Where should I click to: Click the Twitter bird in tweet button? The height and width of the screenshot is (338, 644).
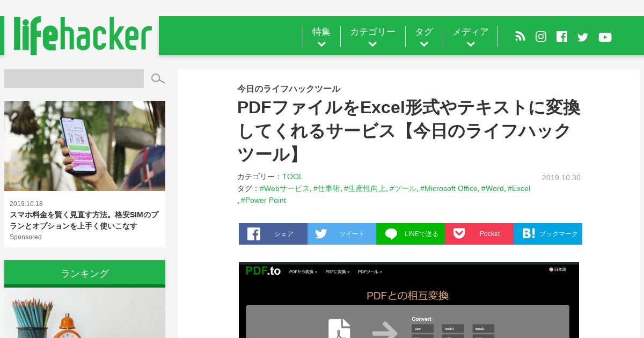[321, 234]
